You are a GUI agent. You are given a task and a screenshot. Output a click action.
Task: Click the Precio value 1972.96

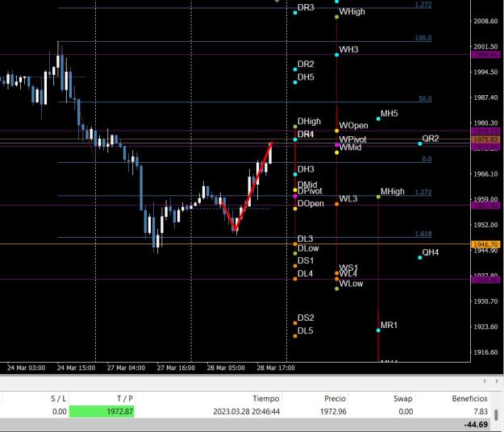(x=333, y=411)
